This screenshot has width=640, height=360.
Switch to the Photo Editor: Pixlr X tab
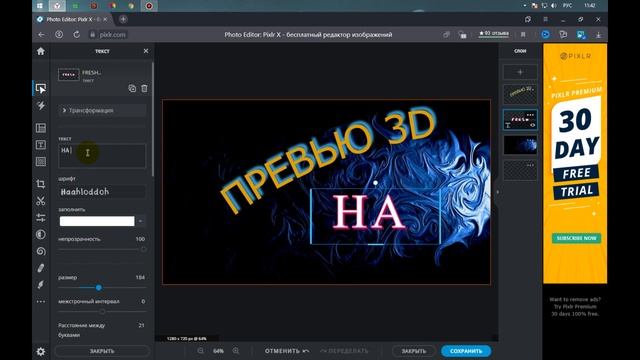pyautogui.click(x=72, y=19)
